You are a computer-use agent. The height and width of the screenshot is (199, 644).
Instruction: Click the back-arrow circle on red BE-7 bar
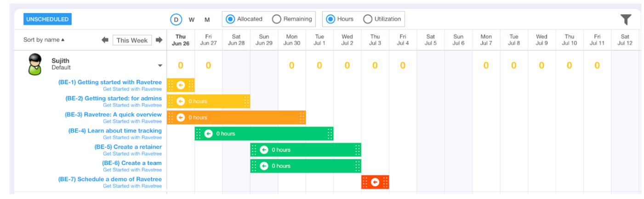pyautogui.click(x=375, y=182)
